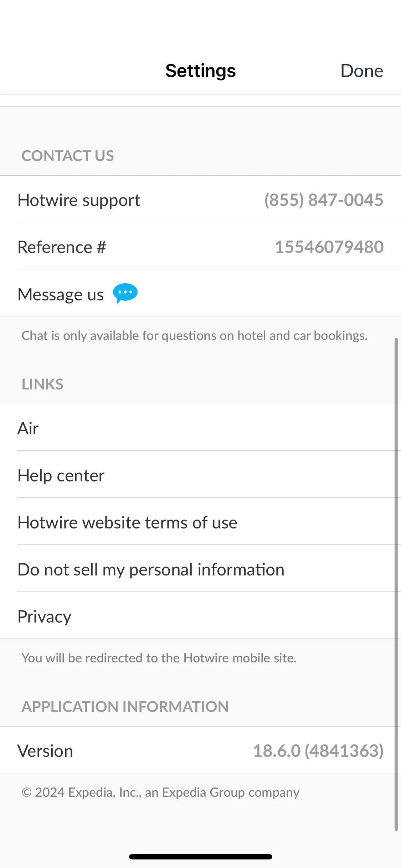Screen dimensions: 401x868
Task: Open Hotwire website terms of use
Action: tap(200, 522)
